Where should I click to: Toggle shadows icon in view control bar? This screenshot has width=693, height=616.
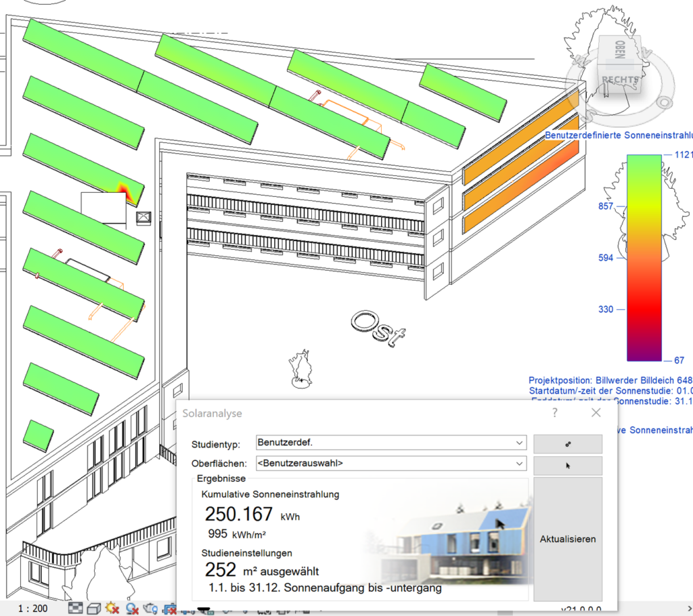(132, 609)
